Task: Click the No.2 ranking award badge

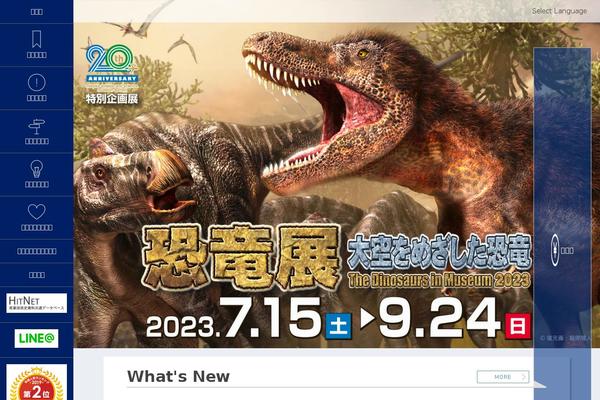Action: 36,383
